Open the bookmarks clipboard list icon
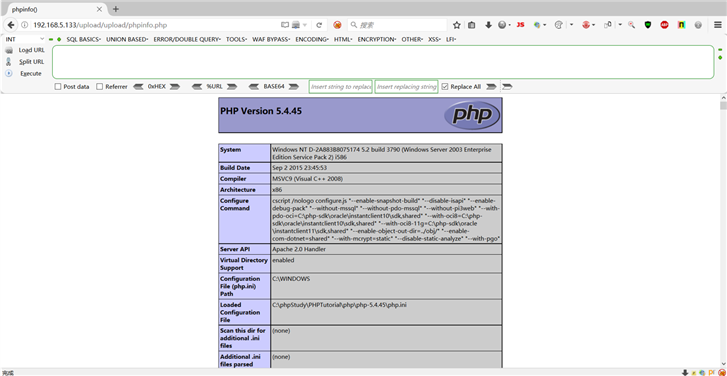This screenshot has height=376, width=727. coord(472,25)
